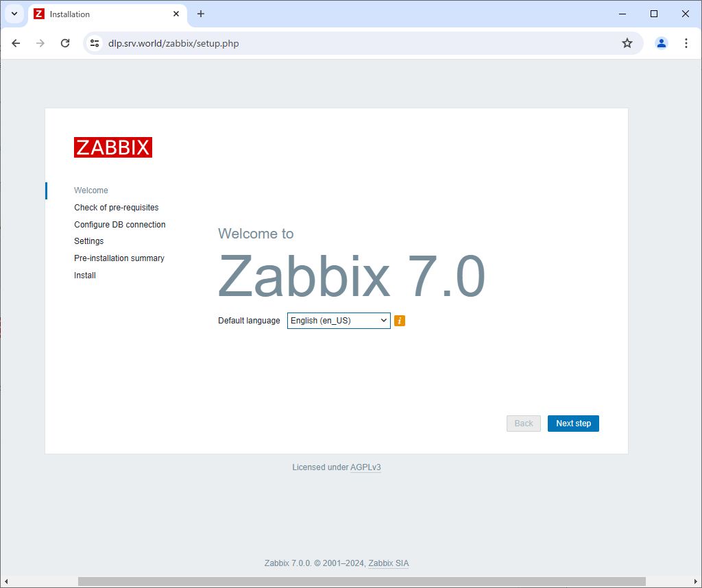Click the horizontal scrollbar thumb
Screen dimensions: 702x588
point(362,581)
